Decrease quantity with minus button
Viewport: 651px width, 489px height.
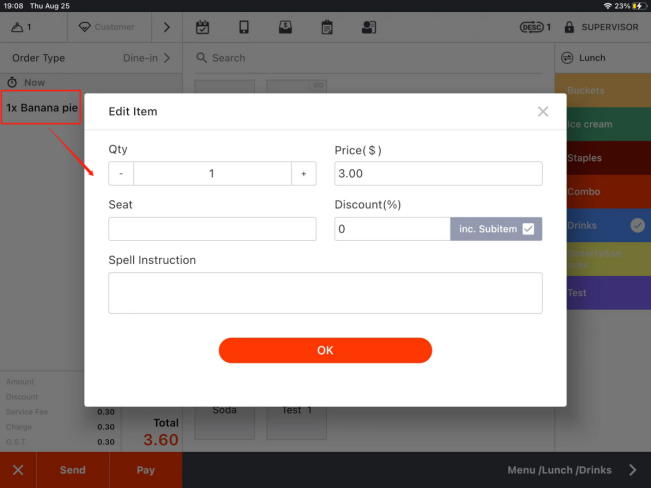[121, 174]
